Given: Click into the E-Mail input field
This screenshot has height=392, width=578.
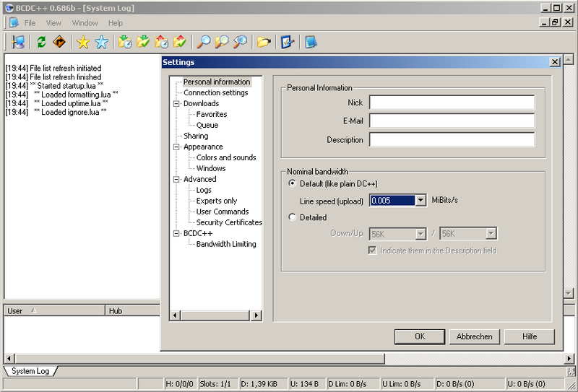Looking at the screenshot, I should click(x=452, y=121).
